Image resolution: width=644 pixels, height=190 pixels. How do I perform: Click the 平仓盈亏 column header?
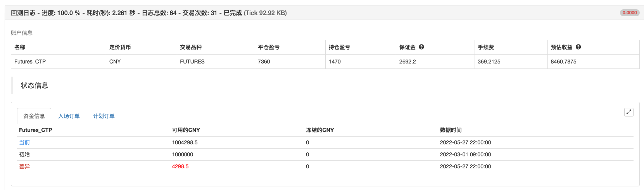[x=269, y=47]
